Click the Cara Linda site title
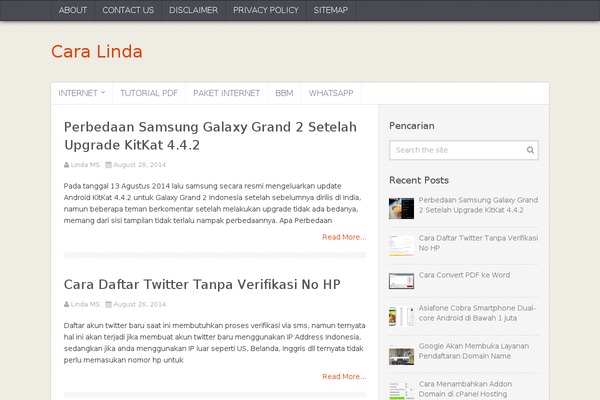The image size is (600, 400). pyautogui.click(x=97, y=51)
